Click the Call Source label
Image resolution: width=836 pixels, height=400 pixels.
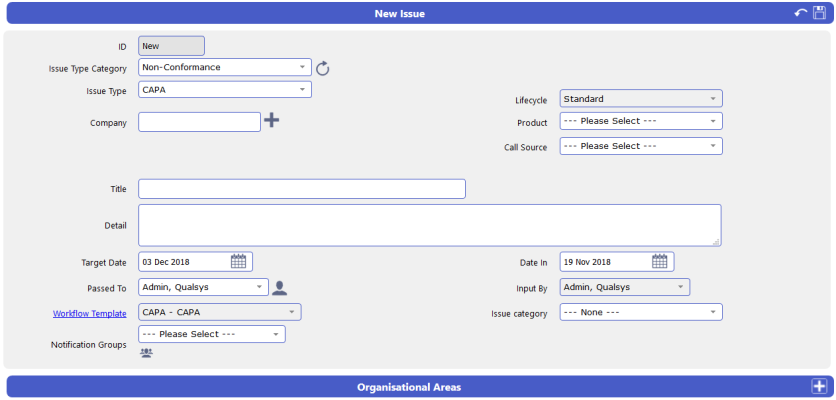coord(526,148)
